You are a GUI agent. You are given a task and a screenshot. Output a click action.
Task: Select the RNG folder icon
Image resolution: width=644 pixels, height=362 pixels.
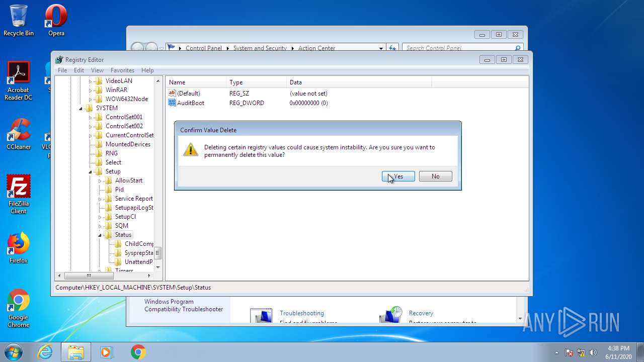(x=99, y=153)
